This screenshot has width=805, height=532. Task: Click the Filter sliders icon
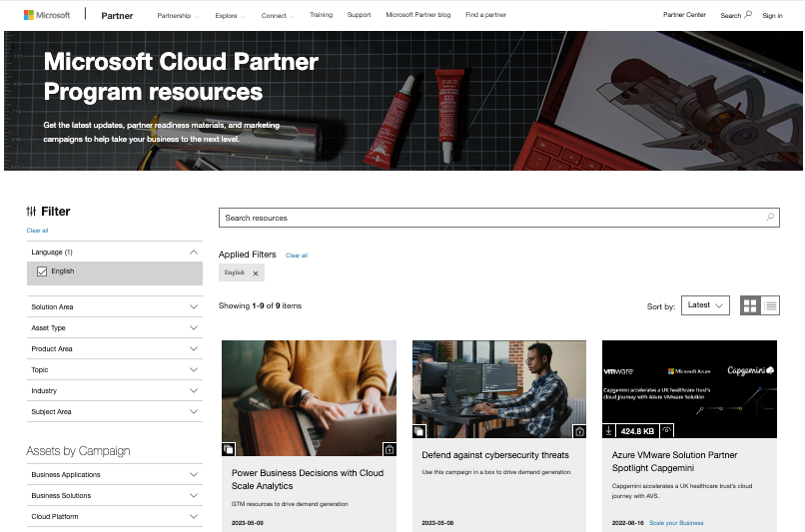[31, 212]
